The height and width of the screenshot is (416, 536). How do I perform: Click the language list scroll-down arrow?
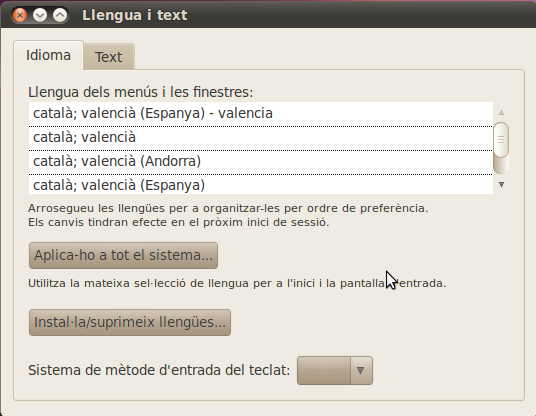501,185
